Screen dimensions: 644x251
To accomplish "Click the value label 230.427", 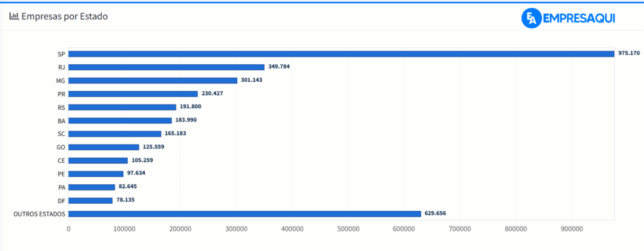I will [x=213, y=93].
